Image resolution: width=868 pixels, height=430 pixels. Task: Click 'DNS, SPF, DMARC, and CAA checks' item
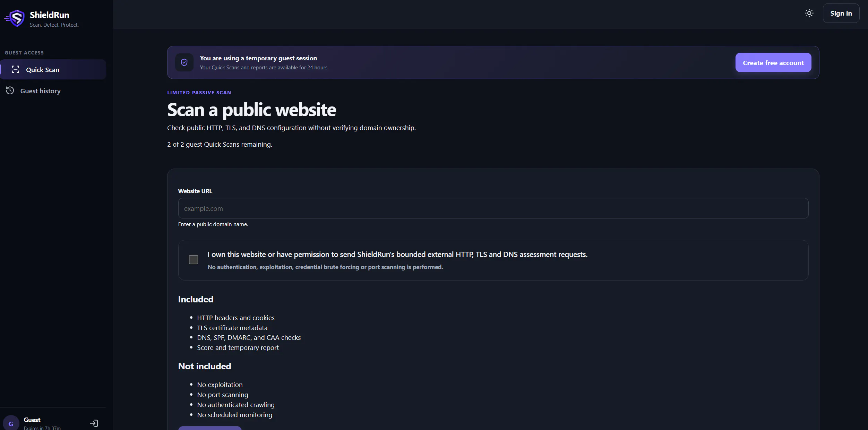pos(249,337)
